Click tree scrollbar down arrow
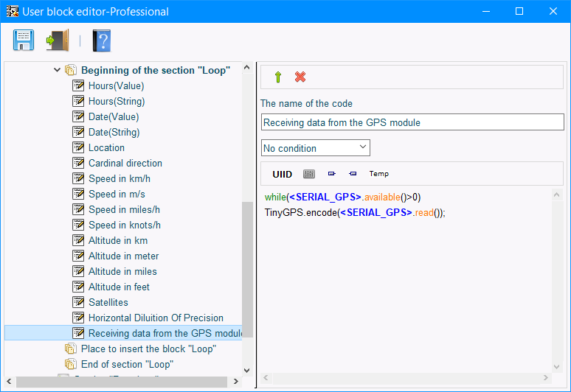 (247, 371)
